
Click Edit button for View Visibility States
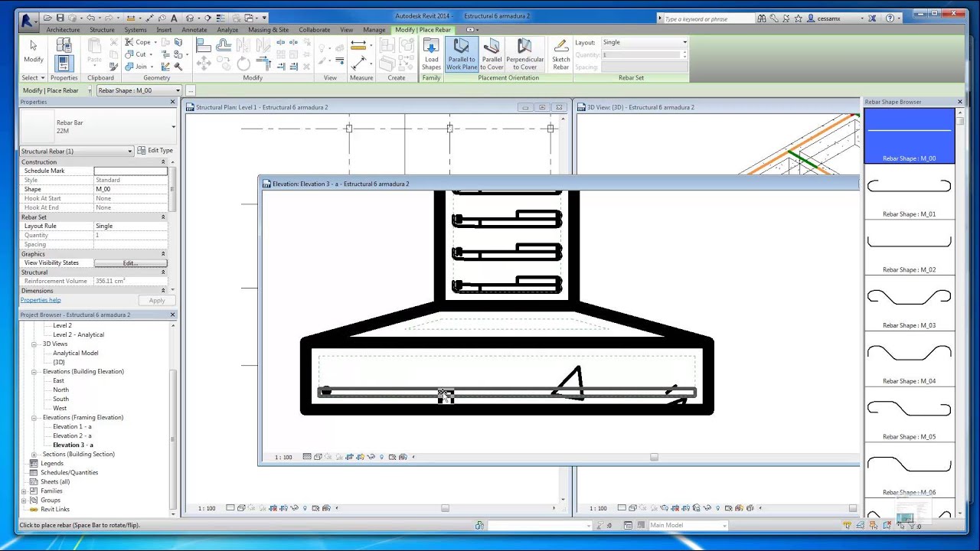pos(130,262)
